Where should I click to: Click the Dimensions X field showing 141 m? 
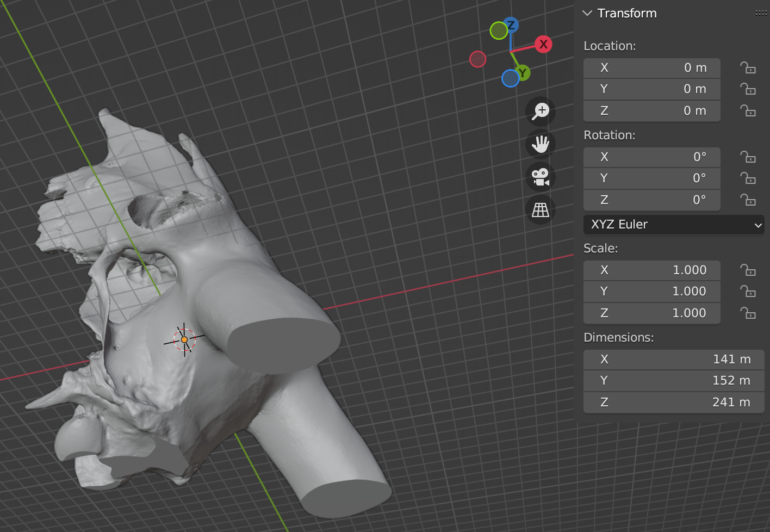pyautogui.click(x=674, y=360)
